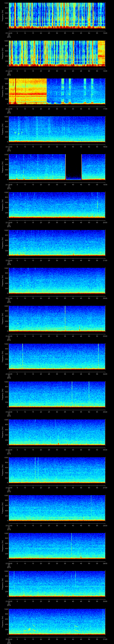114x644 pixels.
Task: Click the '23:22:00' start time label
Action: [9, 336]
